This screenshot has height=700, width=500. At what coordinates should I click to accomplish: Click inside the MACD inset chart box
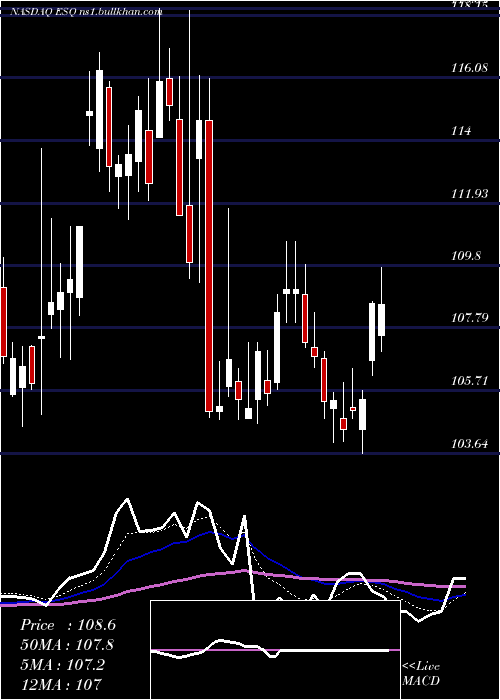pos(275,650)
